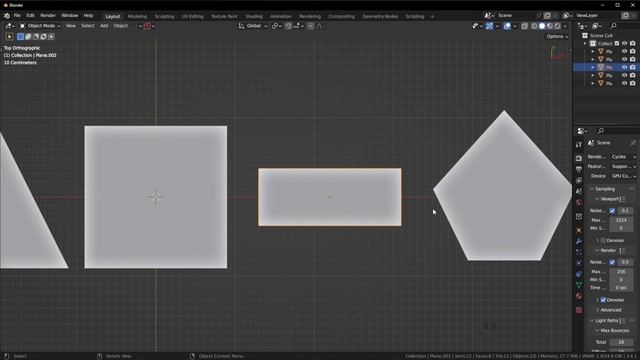Open the Output properties tab
The height and width of the screenshot is (360, 640).
click(579, 169)
